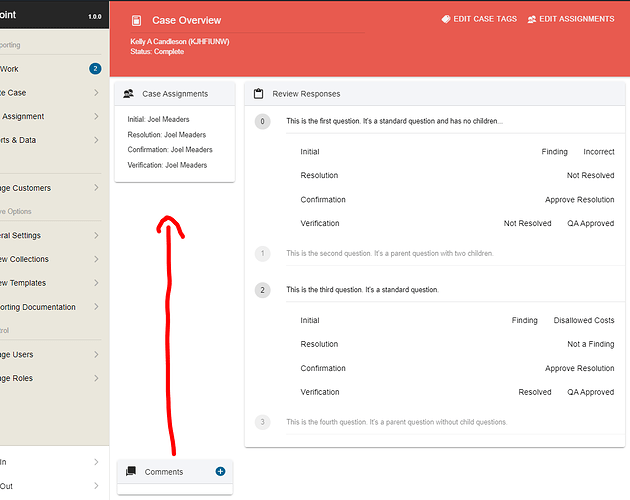Expand the Case menu chevron

(96, 92)
